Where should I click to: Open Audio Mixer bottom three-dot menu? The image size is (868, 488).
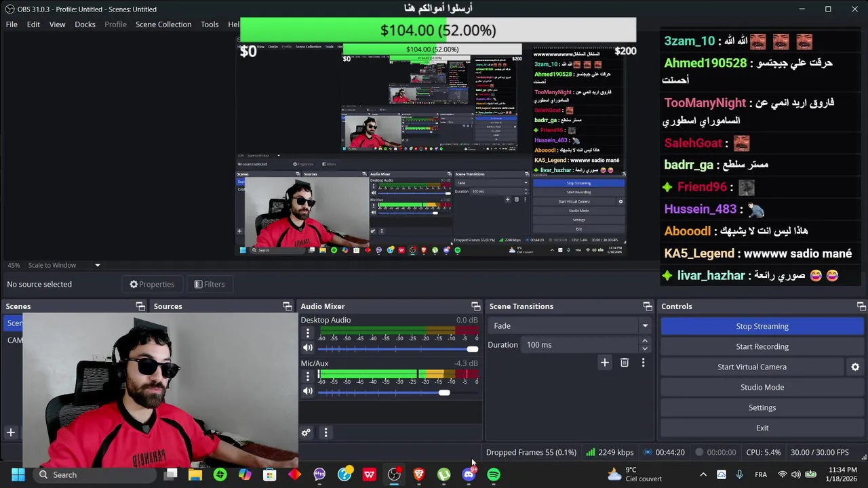(x=325, y=432)
